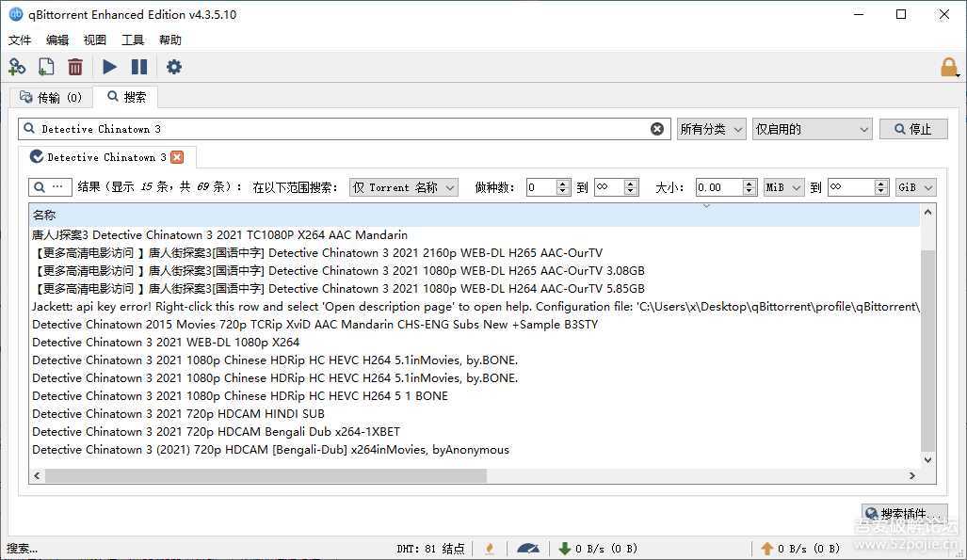The height and width of the screenshot is (560, 967).
Task: Click the results filter text field
Action: pos(51,187)
